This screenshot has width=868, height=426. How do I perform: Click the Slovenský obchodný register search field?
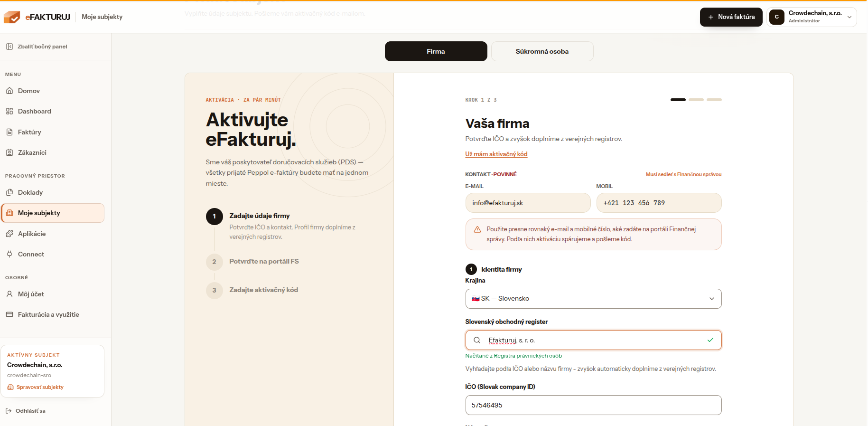point(593,340)
